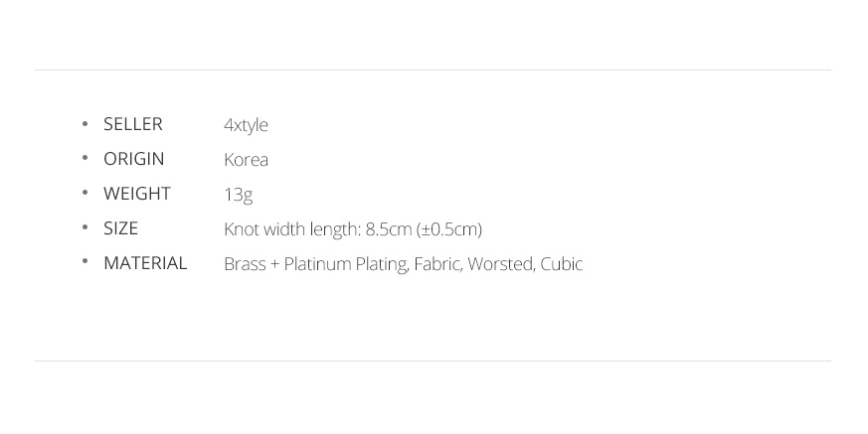
Task: Click the word Fabric in materials
Action: [436, 264]
